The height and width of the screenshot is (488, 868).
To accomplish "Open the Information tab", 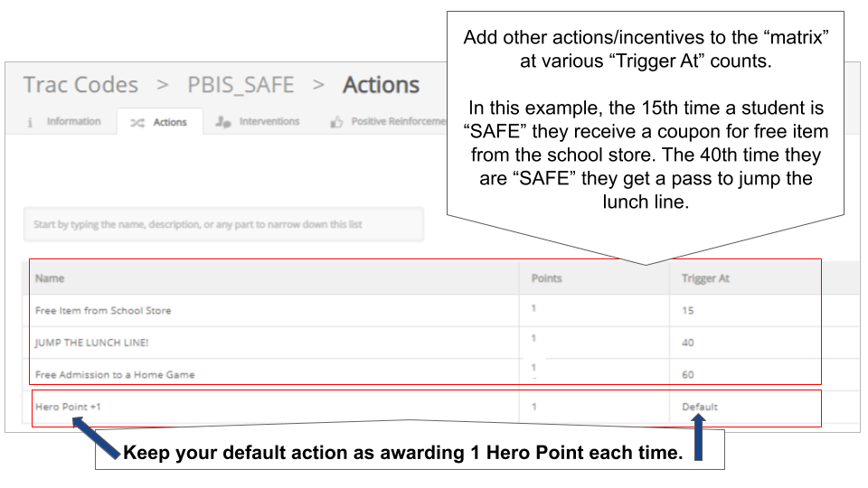I will point(73,122).
